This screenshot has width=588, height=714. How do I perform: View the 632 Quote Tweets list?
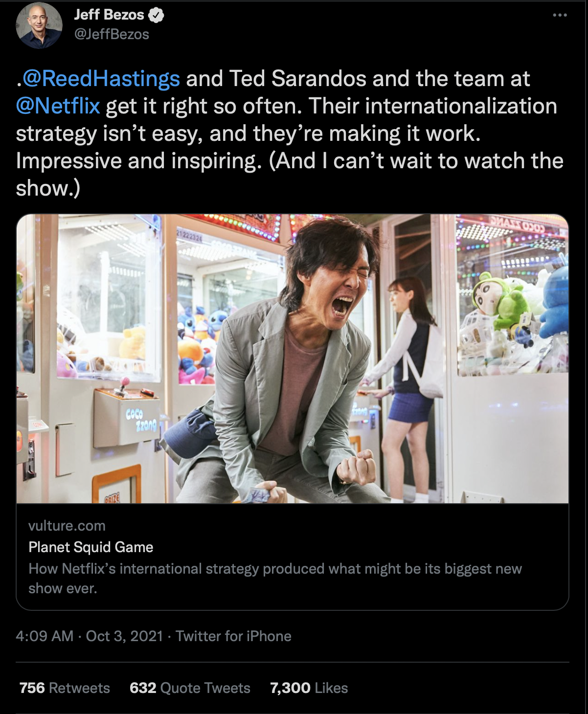[x=190, y=688]
